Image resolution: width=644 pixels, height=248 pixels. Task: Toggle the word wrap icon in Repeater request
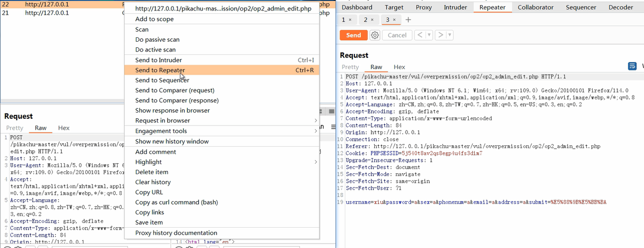[632, 66]
